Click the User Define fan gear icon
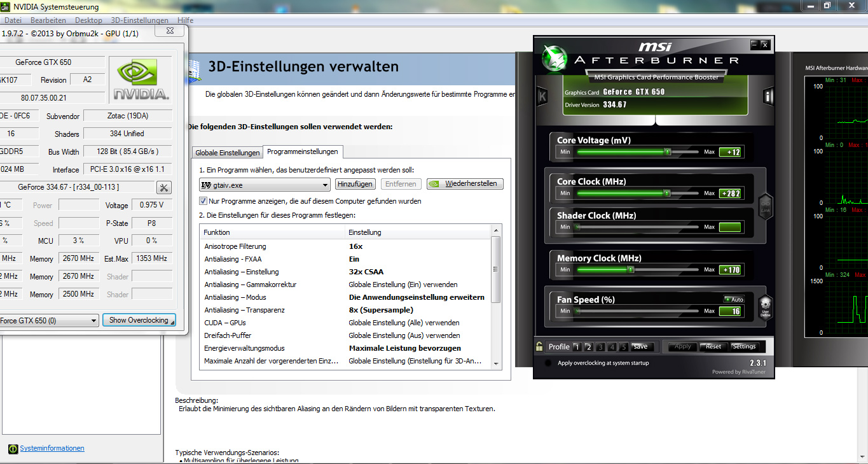 point(766,307)
